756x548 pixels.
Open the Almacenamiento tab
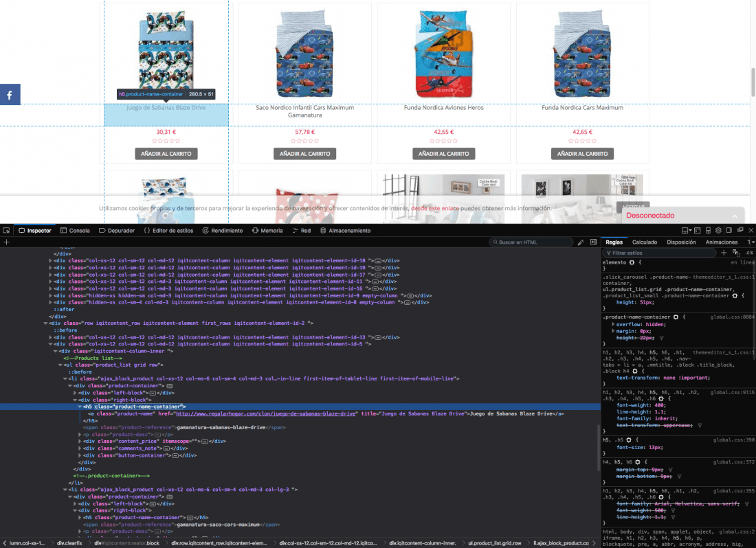pyautogui.click(x=346, y=231)
